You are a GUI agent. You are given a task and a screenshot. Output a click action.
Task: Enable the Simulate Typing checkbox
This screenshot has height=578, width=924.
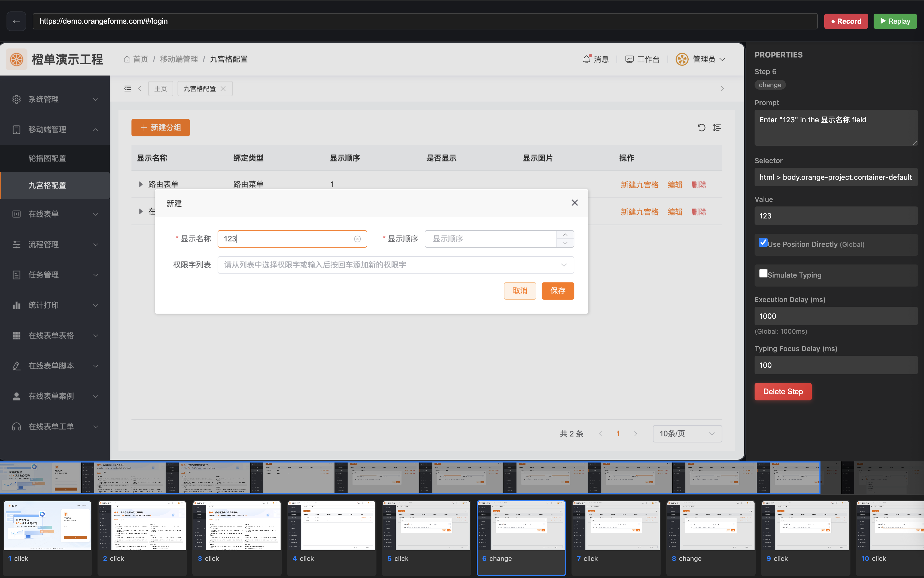click(x=763, y=273)
